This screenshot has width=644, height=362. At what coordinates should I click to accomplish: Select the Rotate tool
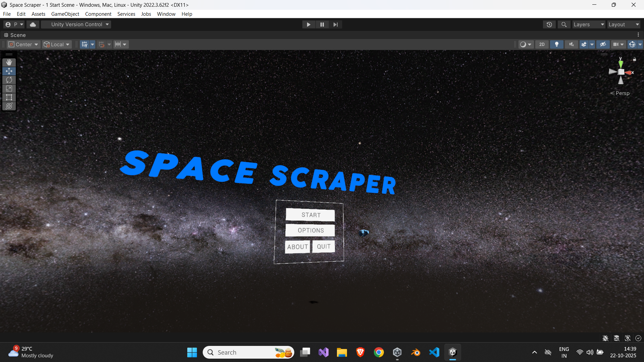pyautogui.click(x=9, y=80)
